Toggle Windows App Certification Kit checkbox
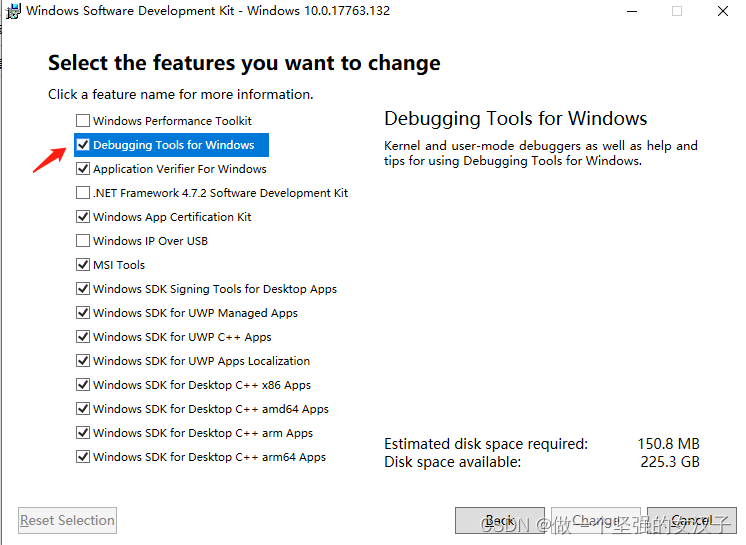This screenshot has width=746, height=545. [x=83, y=216]
